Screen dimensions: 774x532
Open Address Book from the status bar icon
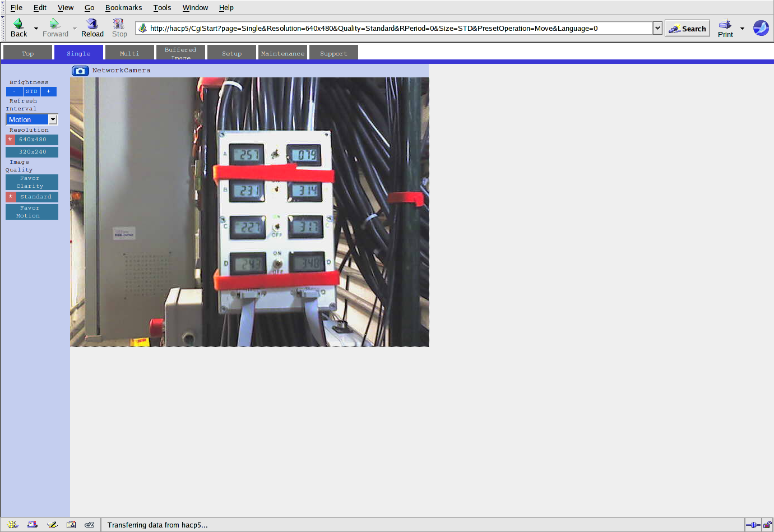pyautogui.click(x=71, y=525)
